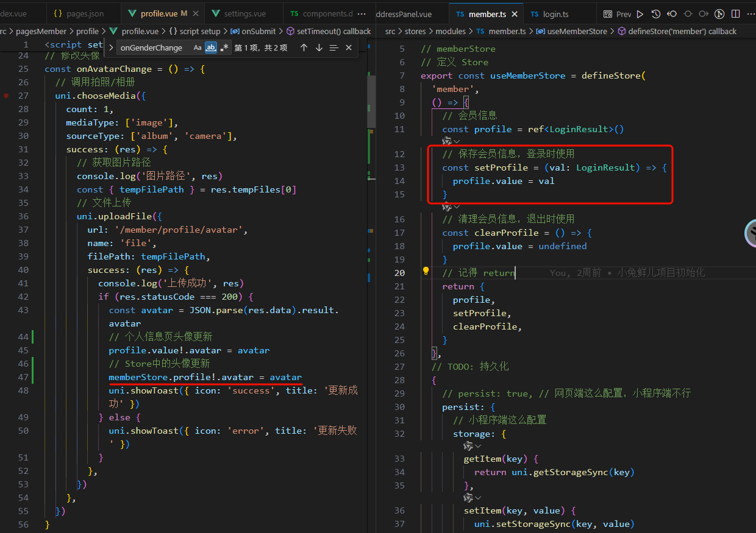
Task: Toggle Match Whole Word in find widget
Action: (x=211, y=48)
